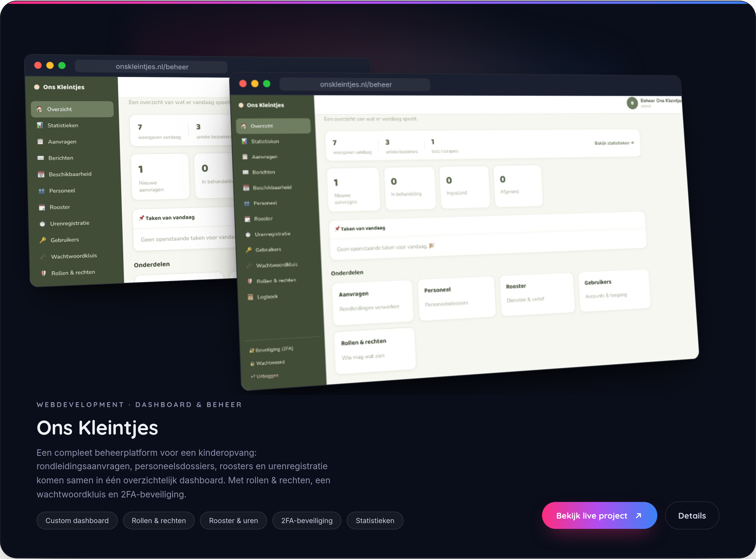Follow the Bekijk statistieken link
This screenshot has width=756, height=559.
[614, 143]
